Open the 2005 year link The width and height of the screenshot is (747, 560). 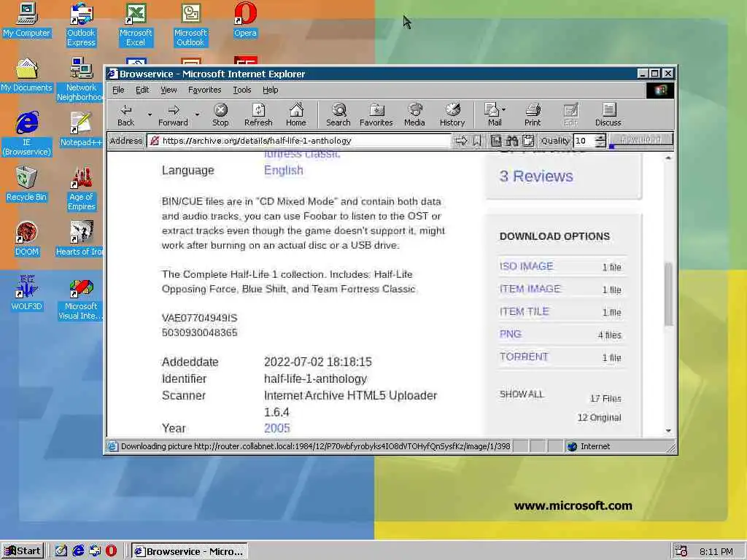click(x=276, y=428)
